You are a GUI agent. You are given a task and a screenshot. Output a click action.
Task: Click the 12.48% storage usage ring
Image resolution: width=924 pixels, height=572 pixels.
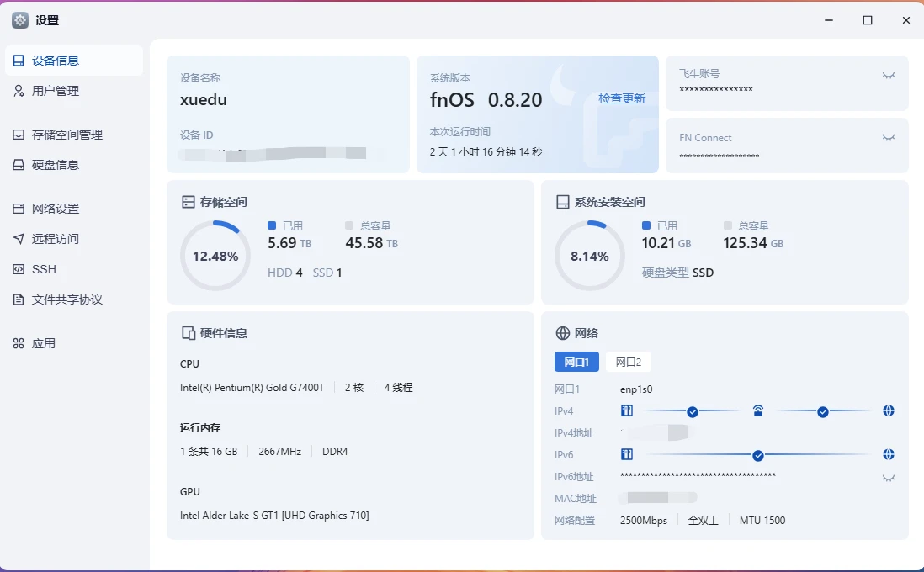pos(215,256)
